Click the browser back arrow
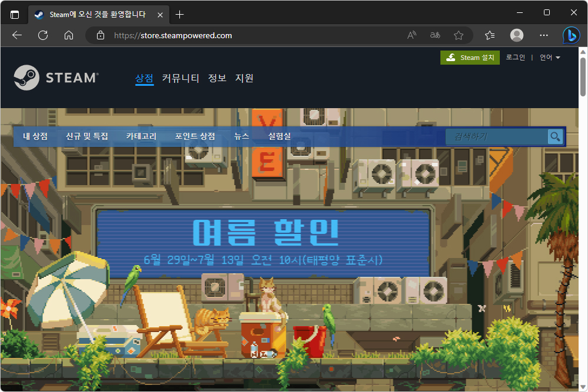Image resolution: width=588 pixels, height=392 pixels. 17,35
